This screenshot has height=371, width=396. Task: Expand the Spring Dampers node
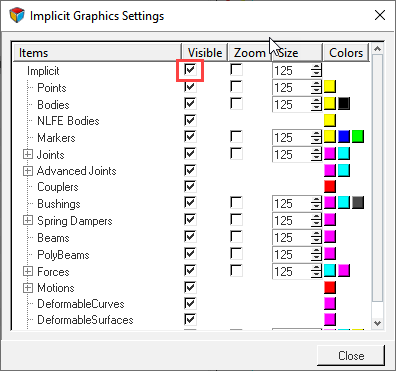pos(28,220)
